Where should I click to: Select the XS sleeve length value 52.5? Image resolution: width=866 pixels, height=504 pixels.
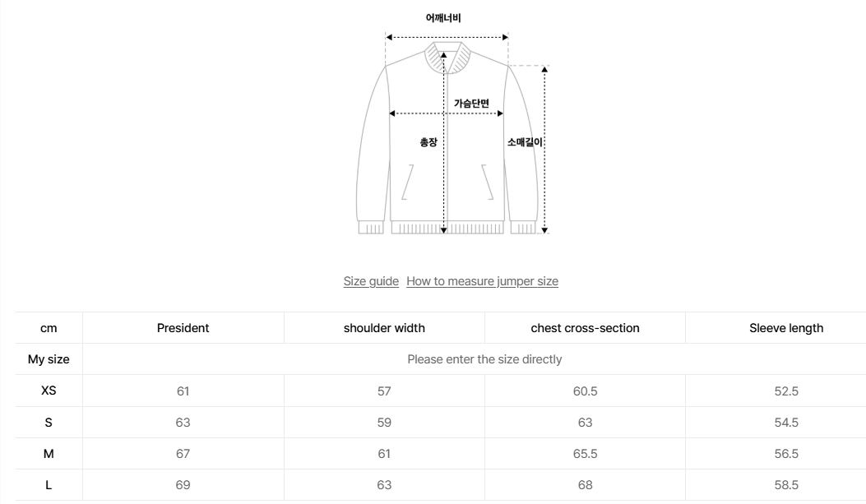tap(785, 391)
